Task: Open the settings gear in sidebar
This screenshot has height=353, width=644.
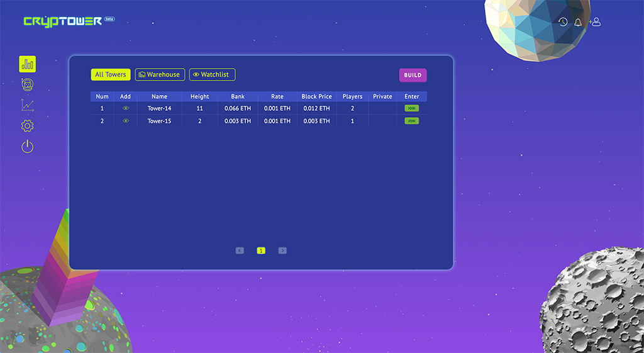Action: [x=27, y=126]
